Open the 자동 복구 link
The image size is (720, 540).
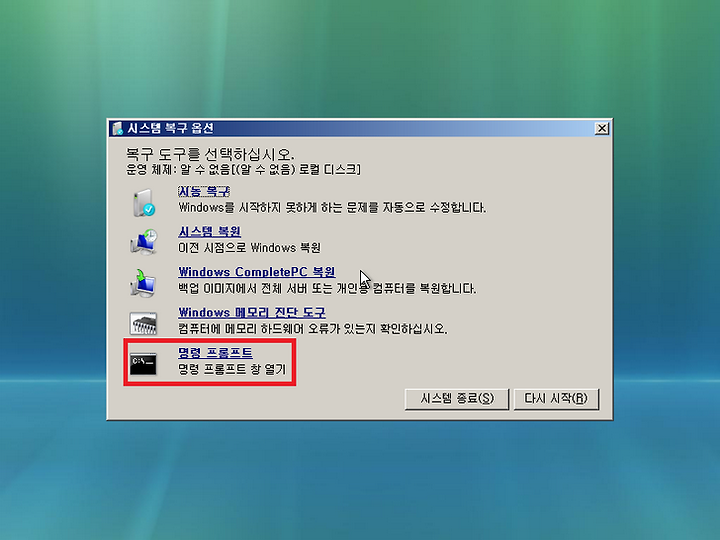click(x=204, y=191)
